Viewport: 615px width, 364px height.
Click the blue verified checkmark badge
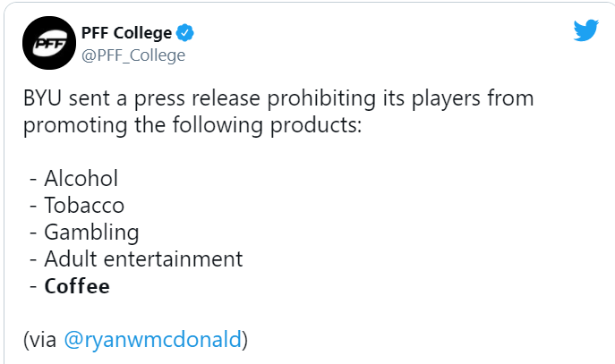[184, 33]
